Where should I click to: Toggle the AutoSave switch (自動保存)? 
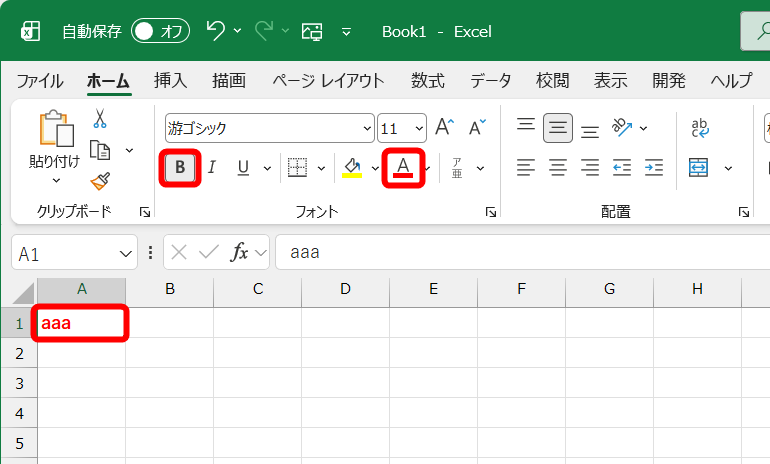click(x=160, y=31)
